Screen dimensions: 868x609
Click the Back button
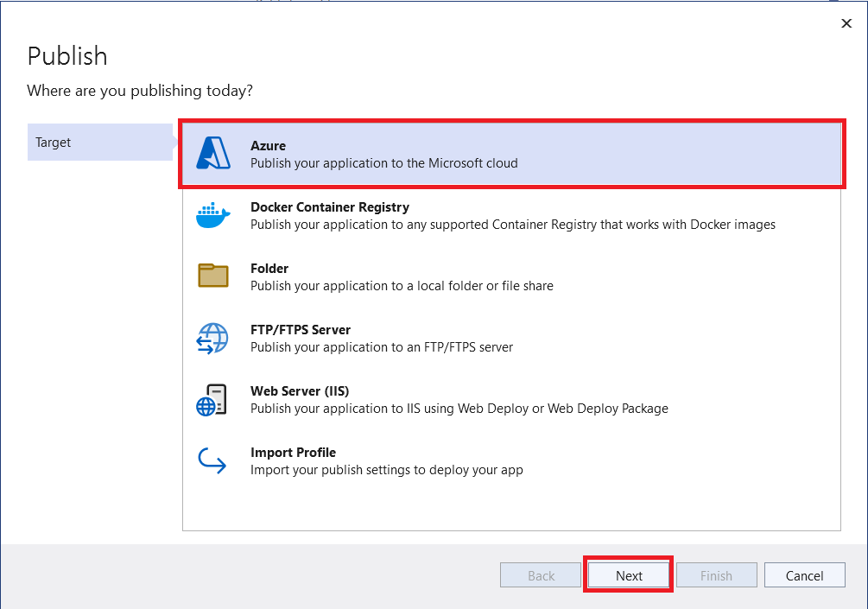[540, 574]
